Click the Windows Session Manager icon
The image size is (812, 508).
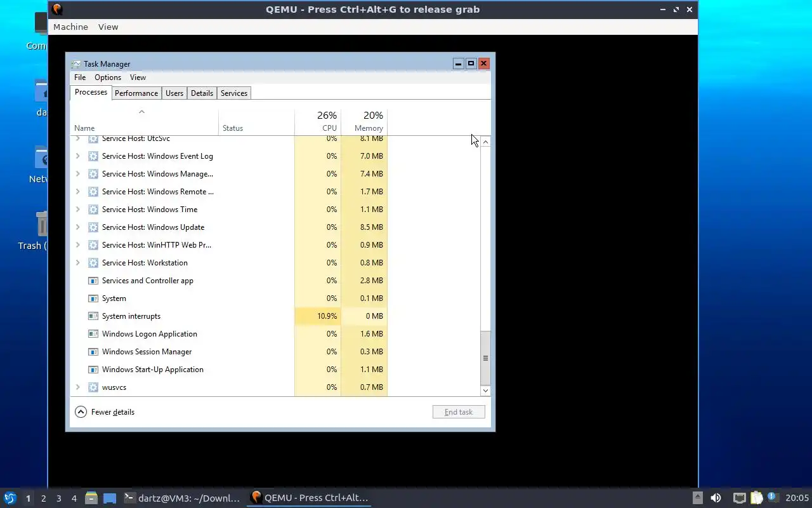tap(93, 352)
